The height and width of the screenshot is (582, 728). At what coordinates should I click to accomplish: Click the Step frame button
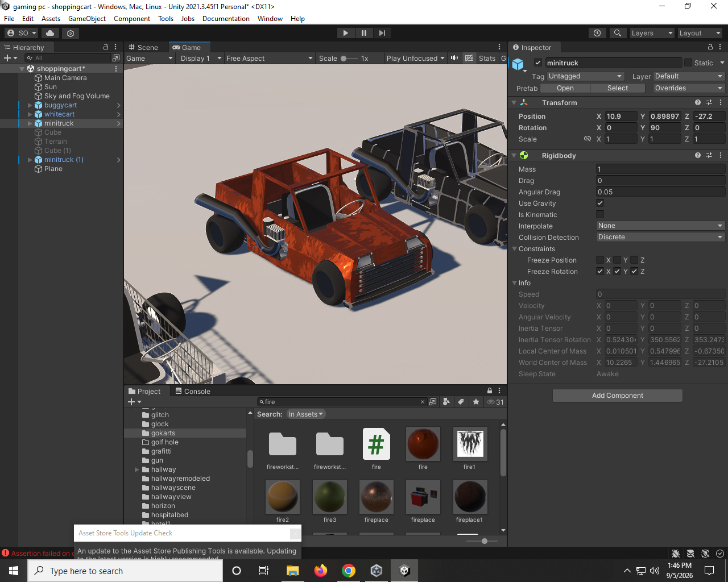(382, 33)
